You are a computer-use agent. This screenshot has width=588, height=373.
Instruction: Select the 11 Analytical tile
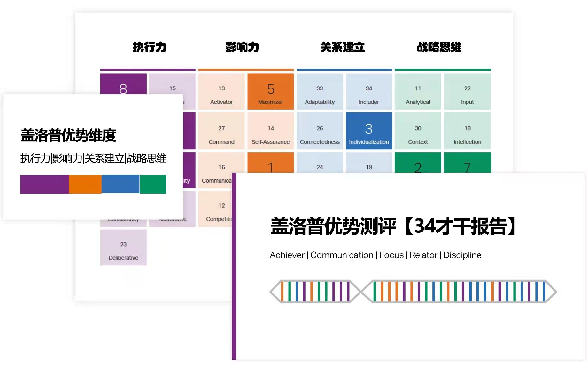pyautogui.click(x=418, y=92)
